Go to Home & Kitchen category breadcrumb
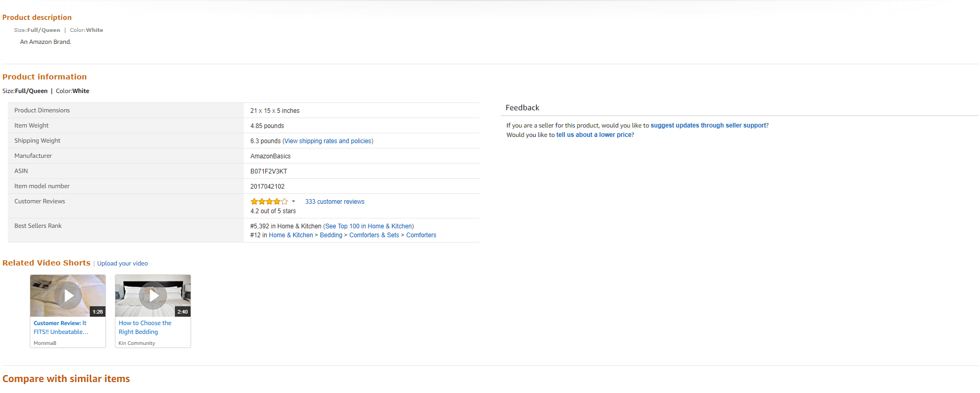Screen dimensions: 980x393 point(291,235)
